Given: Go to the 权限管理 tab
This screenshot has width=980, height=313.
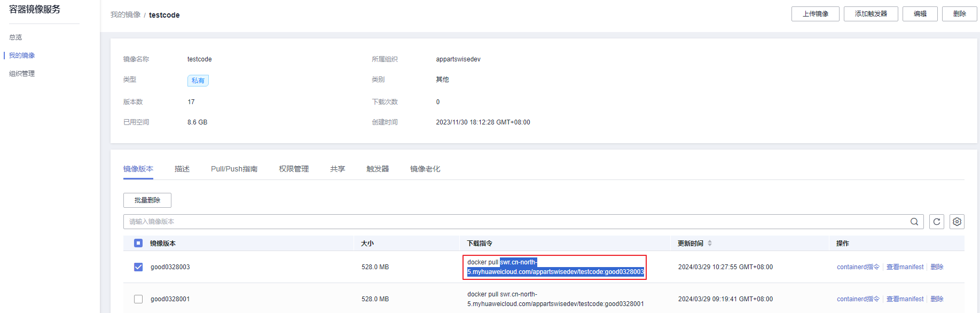Looking at the screenshot, I should click(x=293, y=169).
